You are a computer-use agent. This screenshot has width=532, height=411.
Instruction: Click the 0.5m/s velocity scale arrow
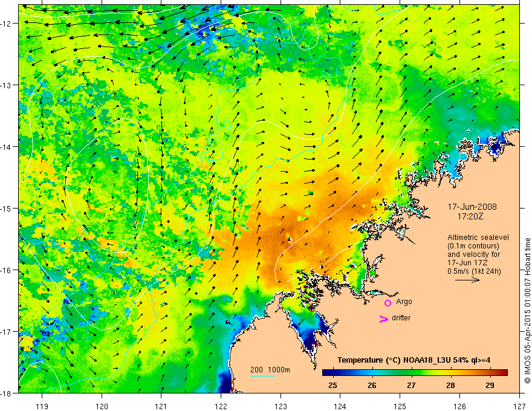[x=467, y=280]
